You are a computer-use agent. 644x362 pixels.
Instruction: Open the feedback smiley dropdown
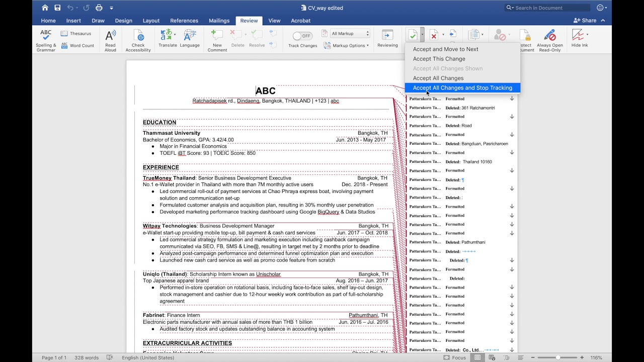602,8
